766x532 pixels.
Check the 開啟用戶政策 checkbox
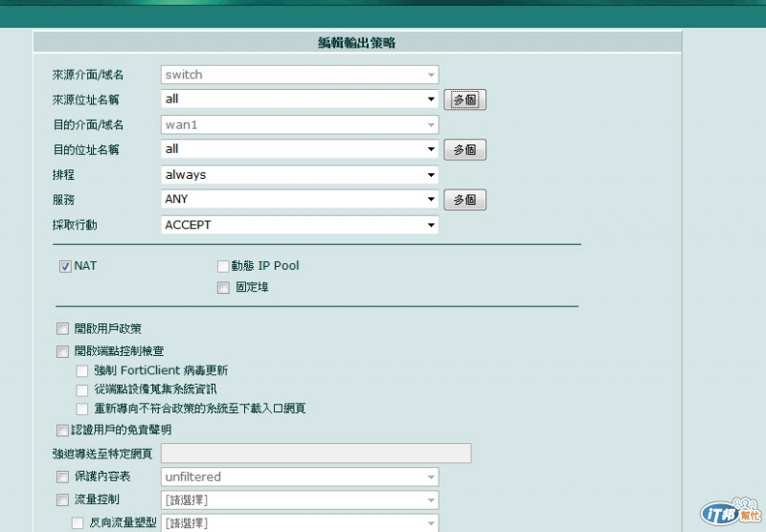point(62,328)
